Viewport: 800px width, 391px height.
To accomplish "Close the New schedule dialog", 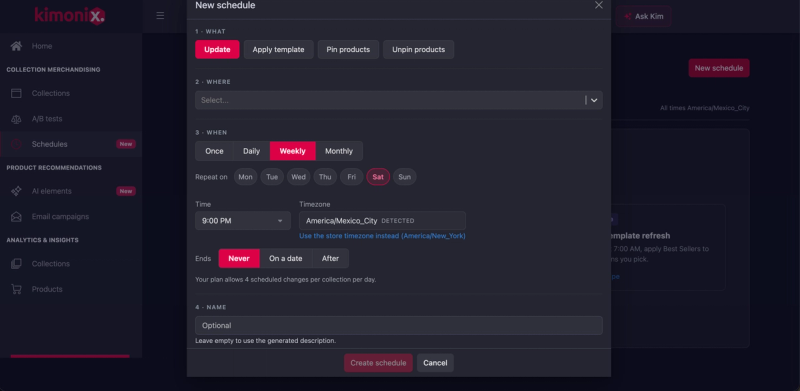I will coord(598,5).
